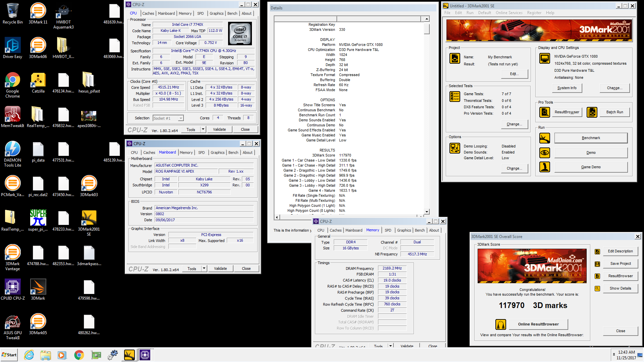
Task: Open 3DMark Vantage desktop shortcut
Action: click(x=12, y=257)
